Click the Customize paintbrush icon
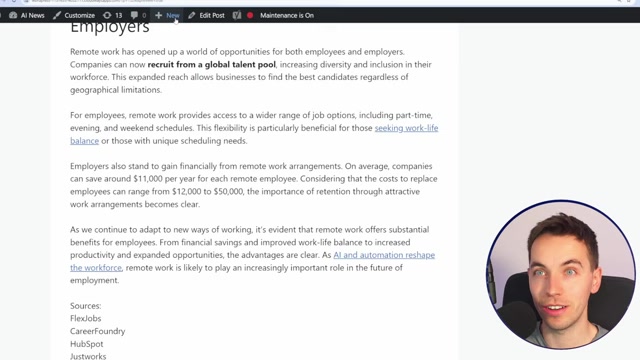The height and width of the screenshot is (360, 640). point(57,16)
